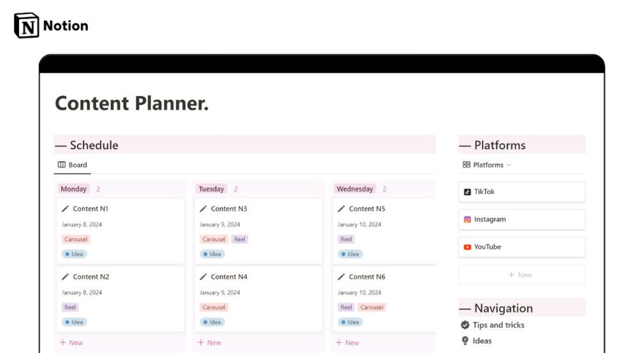Click the plus icon under Wednesday column
The height and width of the screenshot is (353, 644).
coord(339,342)
